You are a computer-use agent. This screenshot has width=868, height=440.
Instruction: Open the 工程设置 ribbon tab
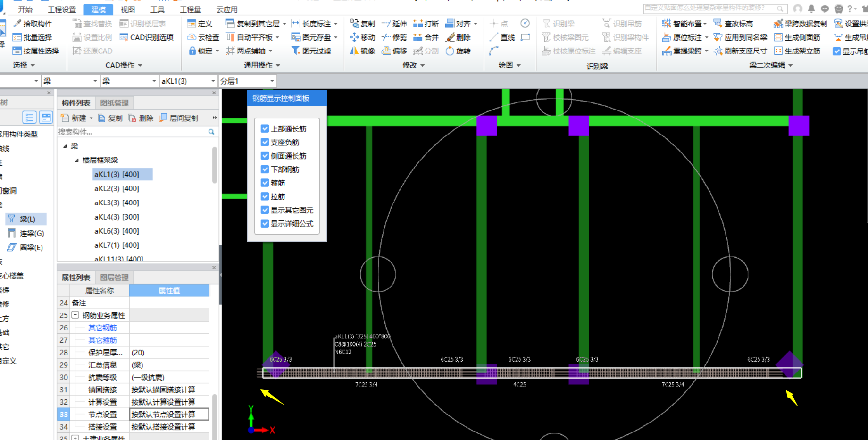tap(62, 9)
